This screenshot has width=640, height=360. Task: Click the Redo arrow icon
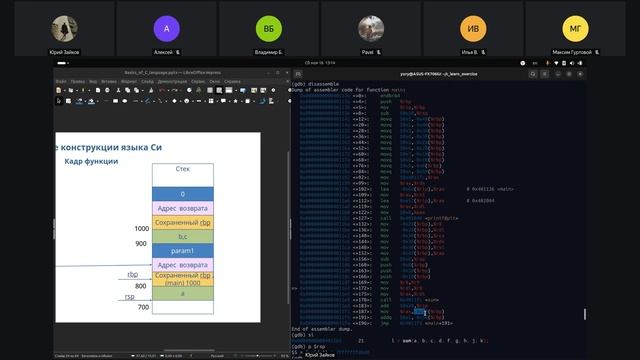[175, 90]
